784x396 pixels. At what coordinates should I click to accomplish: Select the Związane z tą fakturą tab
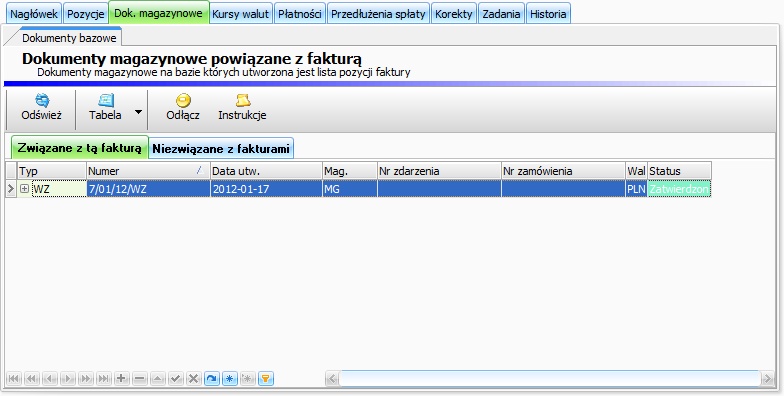[80, 148]
